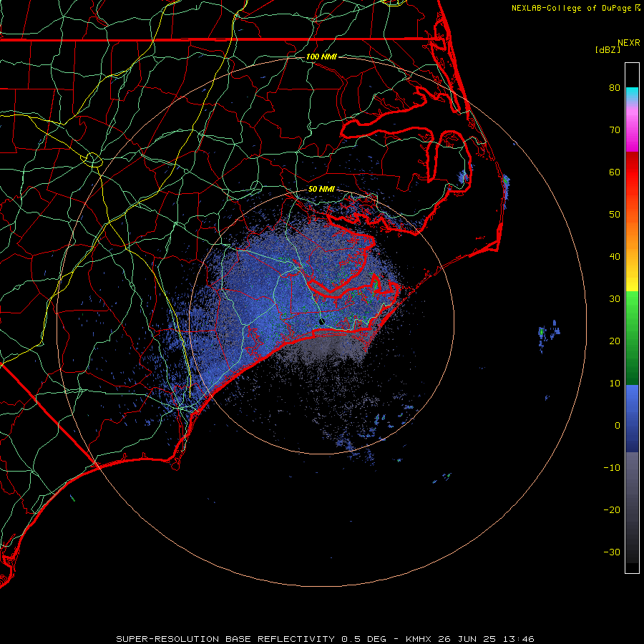
Task: Select the 50 value on dBZ scale
Action: click(x=615, y=215)
